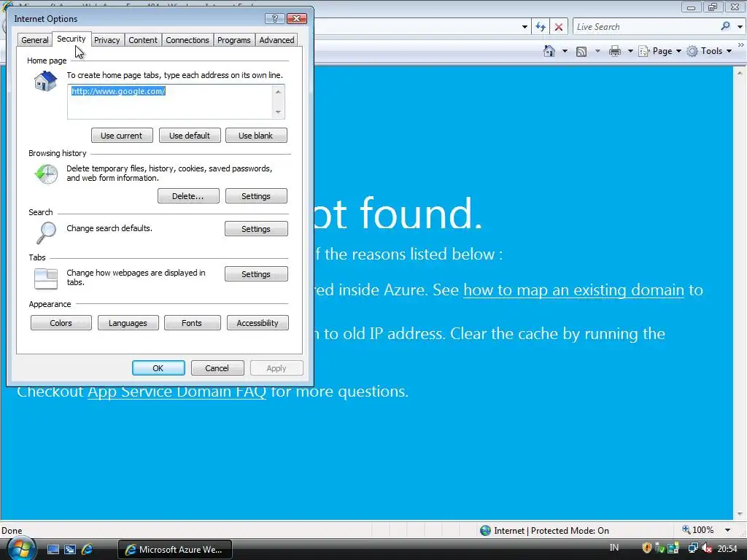Click the network tray icon
This screenshot has height=560, width=747.
(693, 548)
